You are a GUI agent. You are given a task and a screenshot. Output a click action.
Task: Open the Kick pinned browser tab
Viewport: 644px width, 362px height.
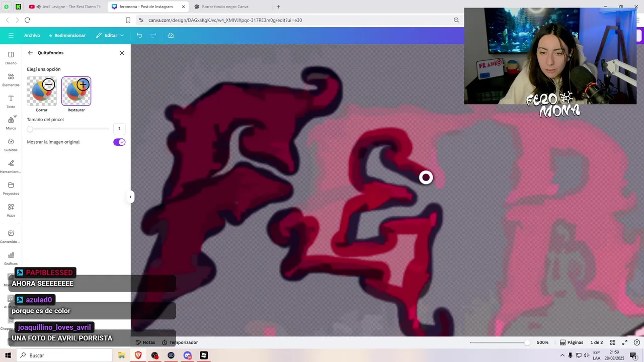click(19, 7)
